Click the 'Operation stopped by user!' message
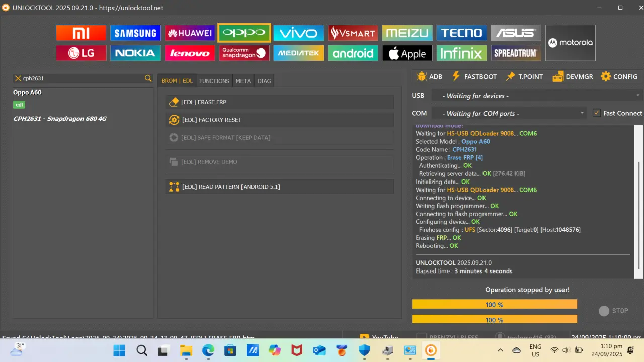Screen dimensions: 644x362 tap(527, 290)
